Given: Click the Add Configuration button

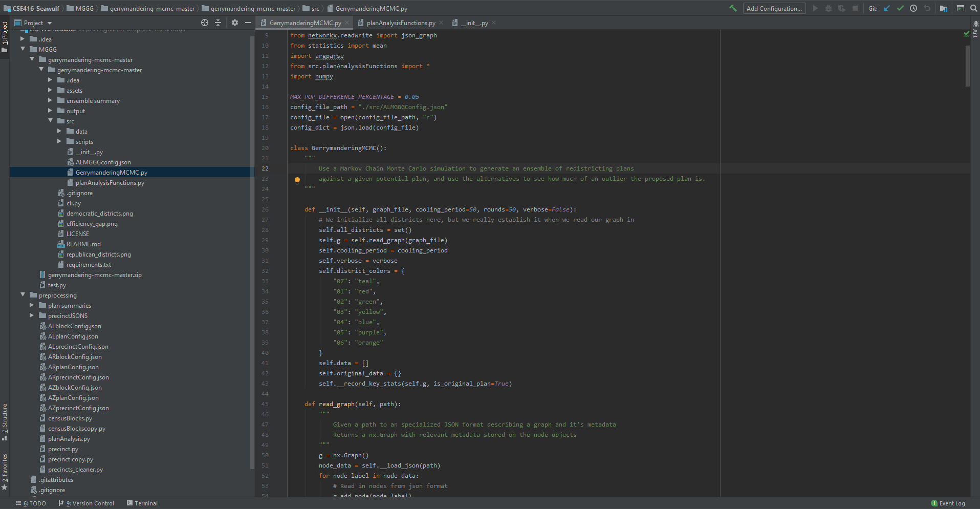Looking at the screenshot, I should click(774, 8).
